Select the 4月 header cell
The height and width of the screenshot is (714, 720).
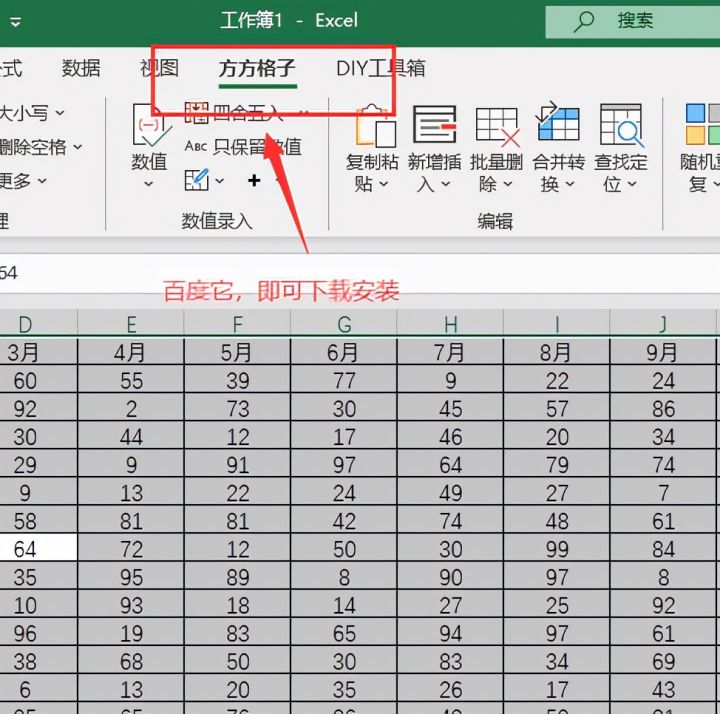131,352
